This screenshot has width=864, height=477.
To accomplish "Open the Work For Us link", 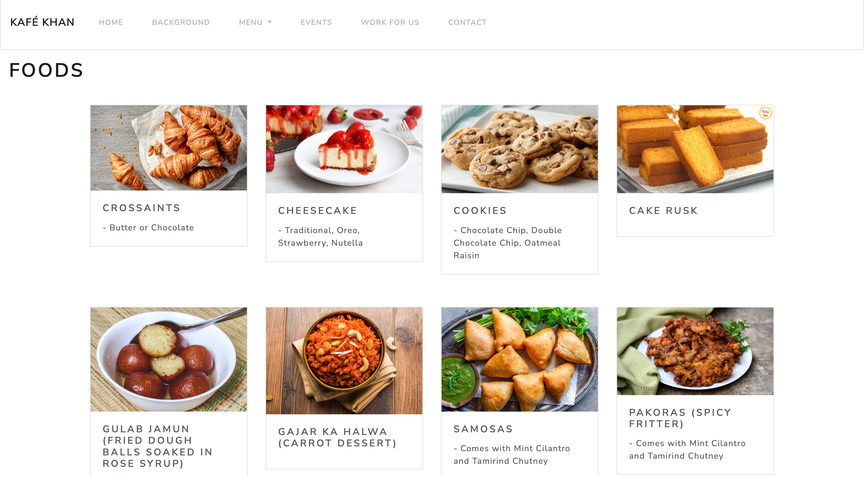I will (390, 23).
